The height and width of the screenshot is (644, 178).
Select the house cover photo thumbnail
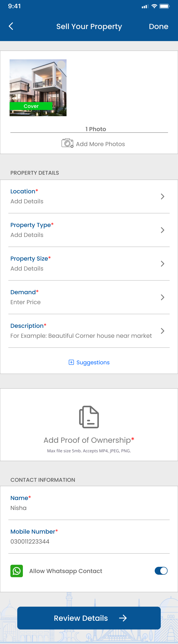pyautogui.click(x=38, y=88)
